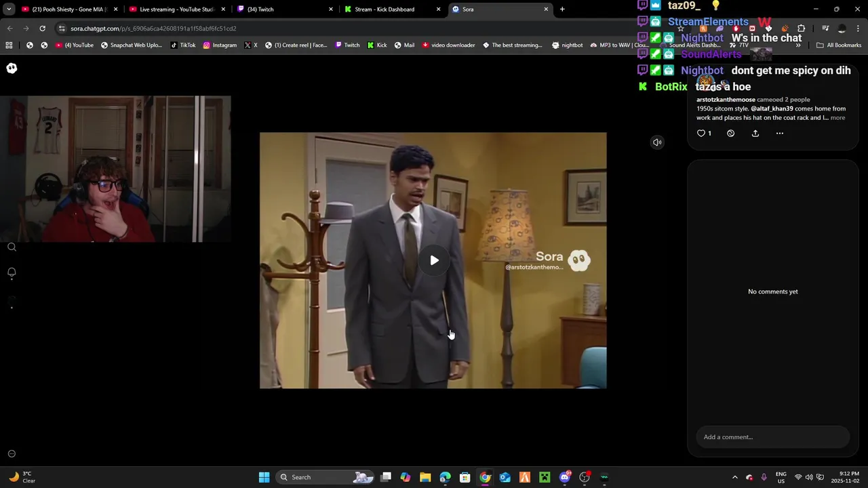Open the settings icon at the sidebar bottom
The height and width of the screenshot is (488, 868).
(12, 454)
